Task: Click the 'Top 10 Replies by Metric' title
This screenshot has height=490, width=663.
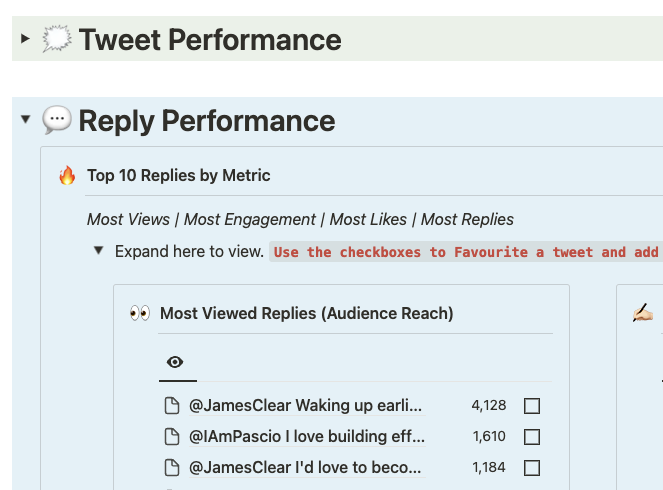Action: 179,176
